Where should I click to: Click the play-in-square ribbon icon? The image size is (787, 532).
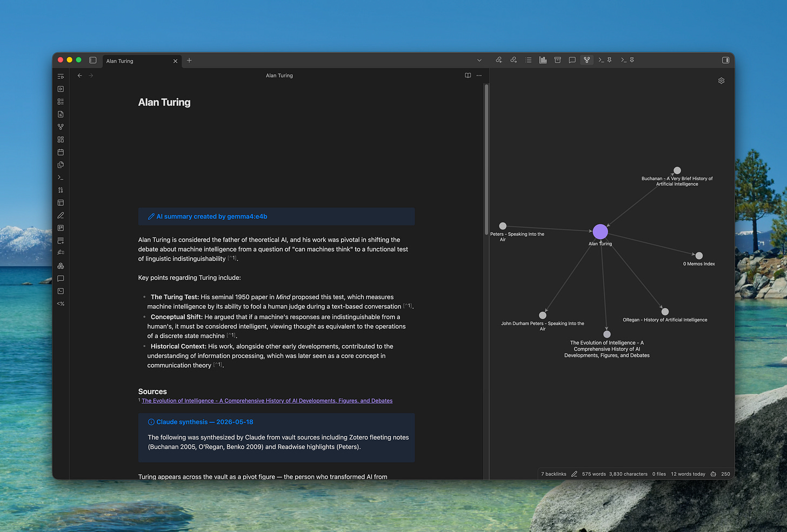point(61,89)
